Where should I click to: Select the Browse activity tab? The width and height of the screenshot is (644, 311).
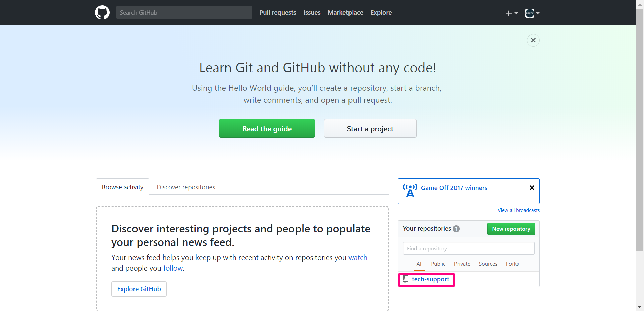(x=123, y=187)
